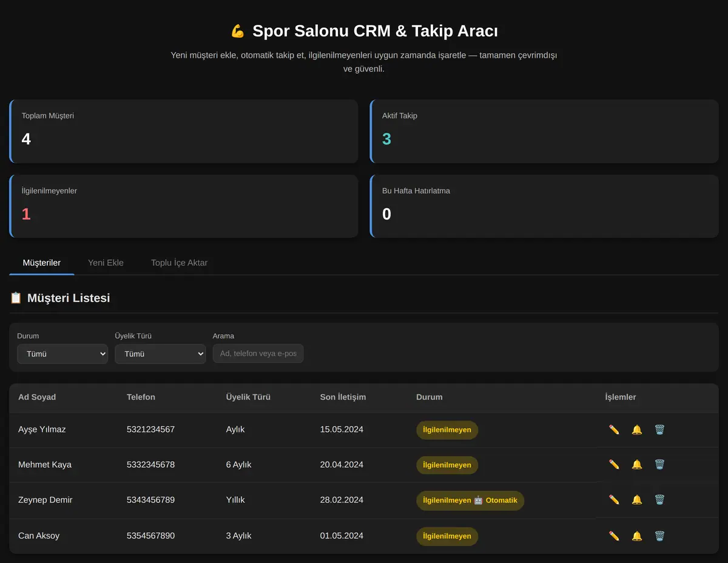Edit Mehmet Kaya's record via the pencil icon
The height and width of the screenshot is (563, 728).
pos(614,465)
